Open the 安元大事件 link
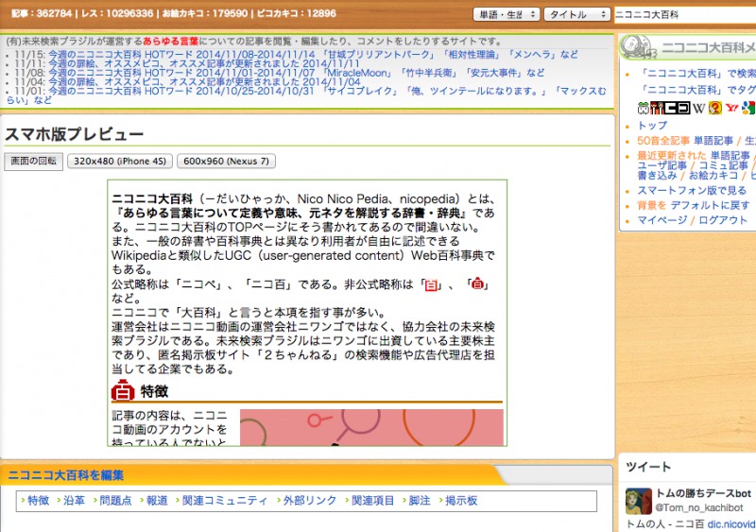 point(495,73)
